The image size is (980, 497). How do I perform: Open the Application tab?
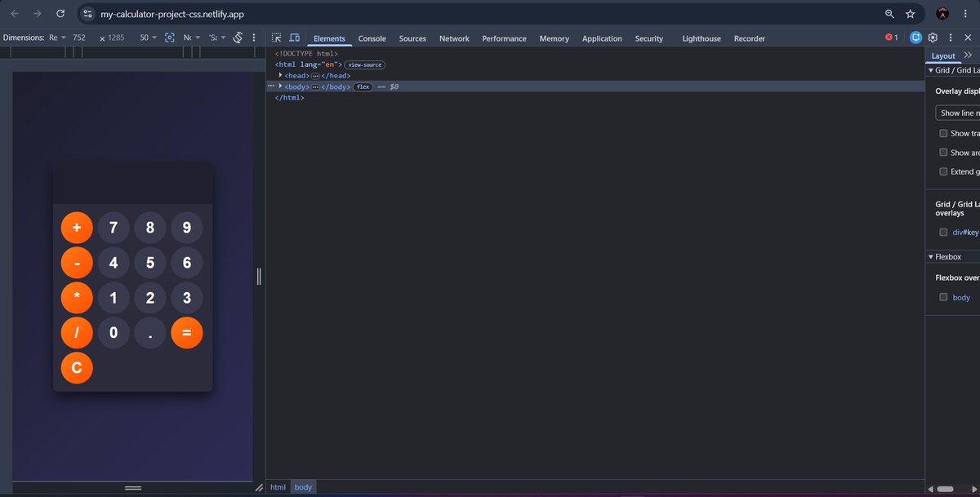coord(602,38)
